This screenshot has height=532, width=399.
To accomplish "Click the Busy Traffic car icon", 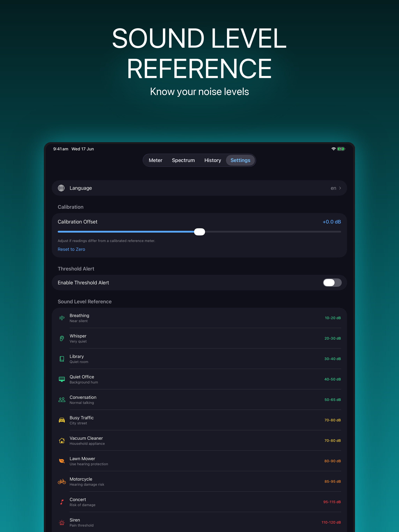I will 62,420.
